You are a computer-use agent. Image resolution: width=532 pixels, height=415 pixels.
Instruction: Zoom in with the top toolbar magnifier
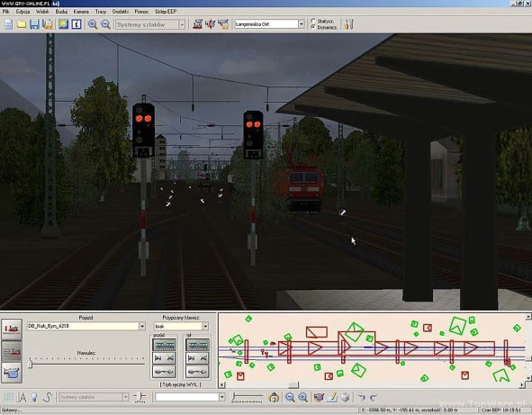[93, 24]
